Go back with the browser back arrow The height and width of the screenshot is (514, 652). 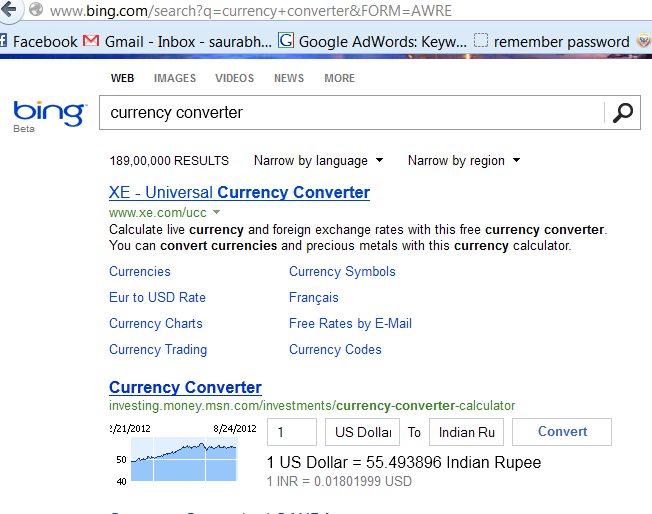9,8
